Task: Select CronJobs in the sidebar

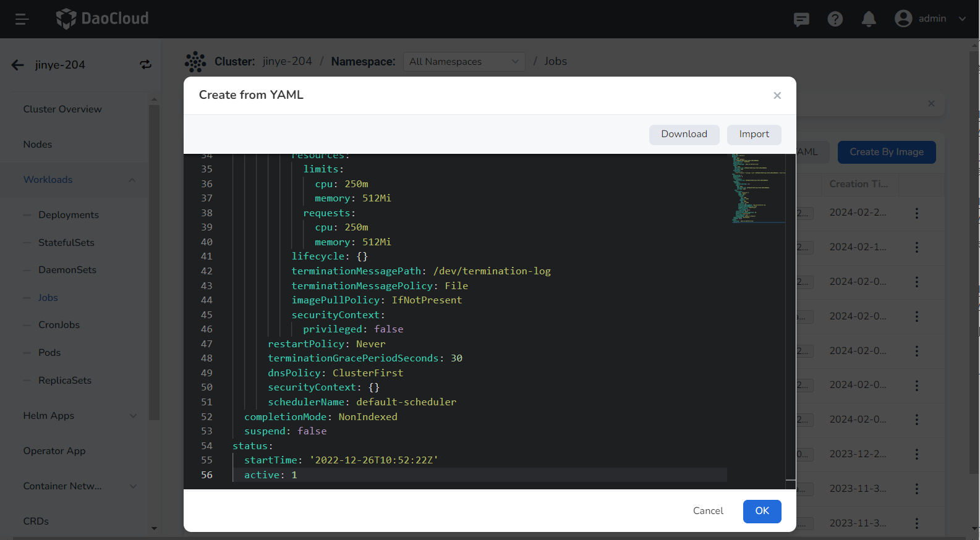Action: 59,325
